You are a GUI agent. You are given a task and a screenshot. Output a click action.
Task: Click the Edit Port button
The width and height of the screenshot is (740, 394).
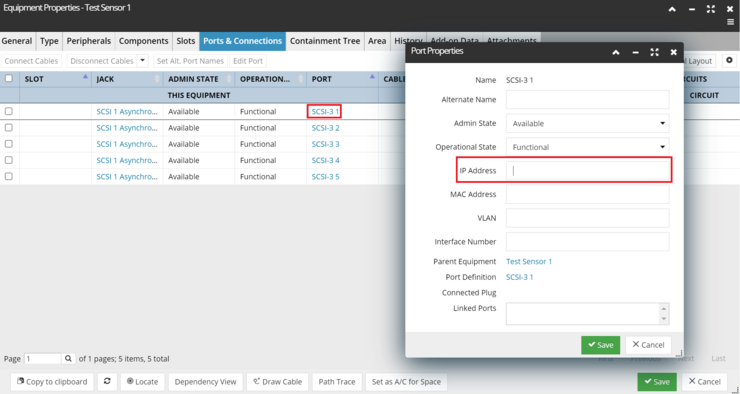[248, 61]
